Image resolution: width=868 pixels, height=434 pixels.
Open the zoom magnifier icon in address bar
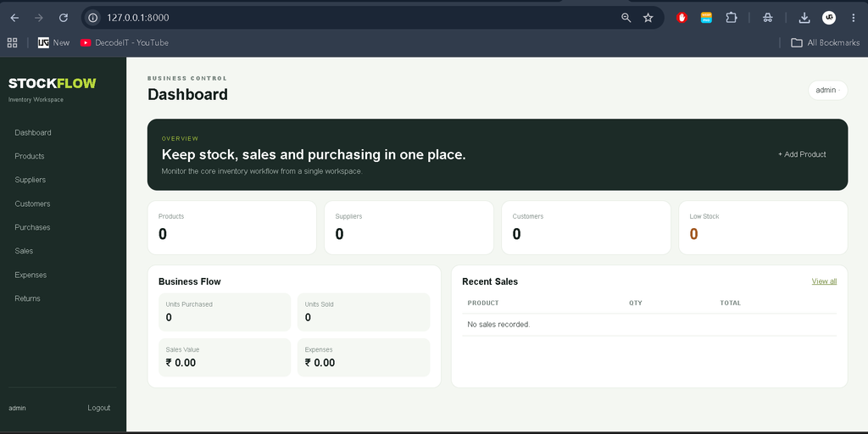tap(626, 18)
